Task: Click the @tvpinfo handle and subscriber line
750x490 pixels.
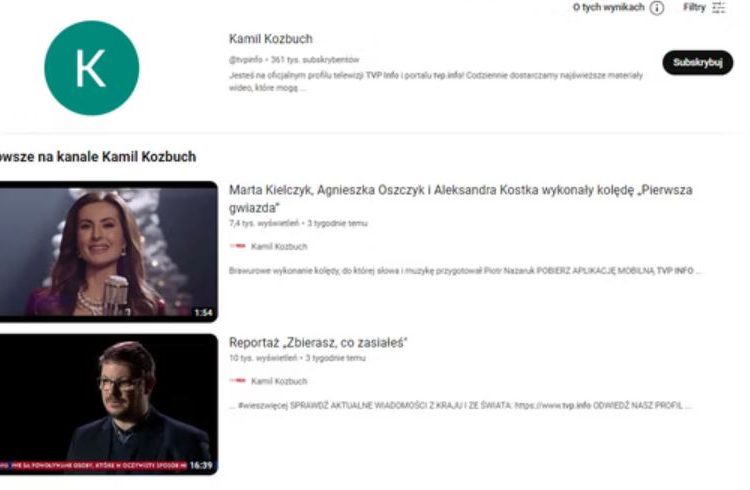Action: coord(294,60)
